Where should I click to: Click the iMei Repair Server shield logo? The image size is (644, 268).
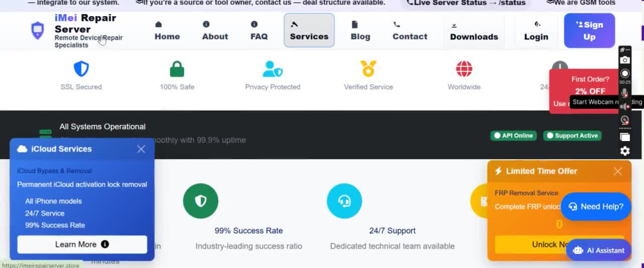pyautogui.click(x=38, y=30)
